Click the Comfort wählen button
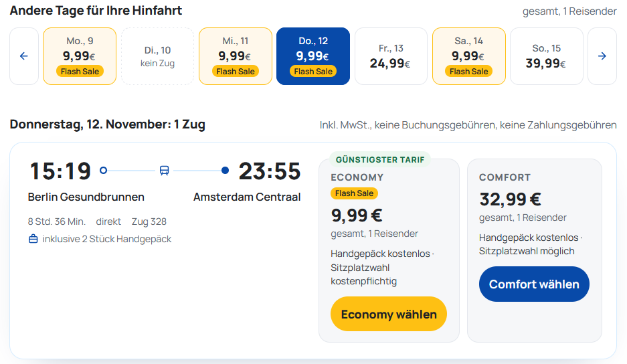The height and width of the screenshot is (364, 627). (x=534, y=284)
